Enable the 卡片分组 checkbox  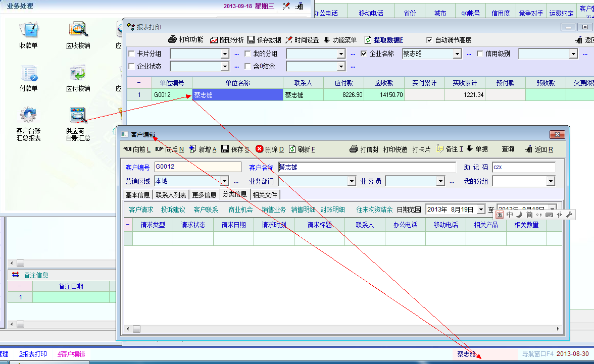pyautogui.click(x=132, y=54)
